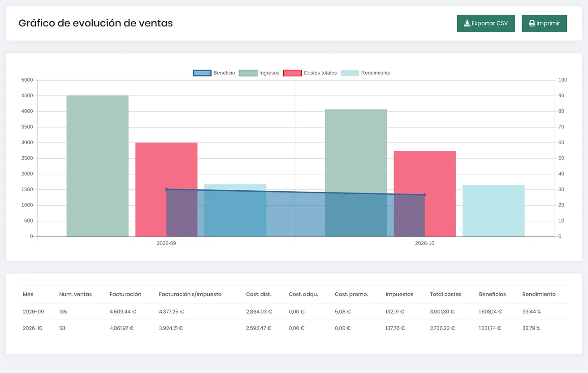Click the 137,76 € Impuestos value
588x373 pixels.
(x=395, y=328)
